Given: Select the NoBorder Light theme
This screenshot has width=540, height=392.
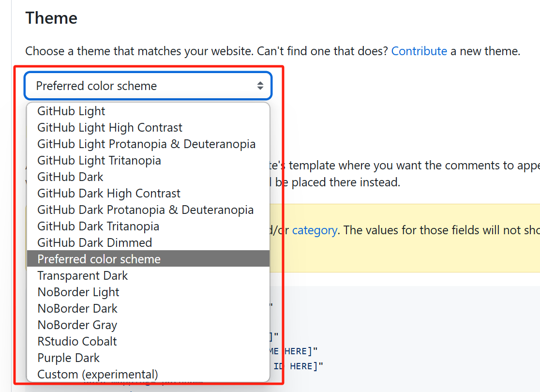Looking at the screenshot, I should point(78,292).
